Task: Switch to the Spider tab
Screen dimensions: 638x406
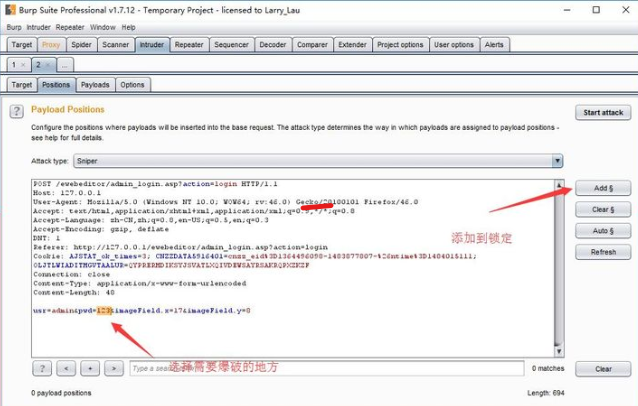Action: (81, 45)
